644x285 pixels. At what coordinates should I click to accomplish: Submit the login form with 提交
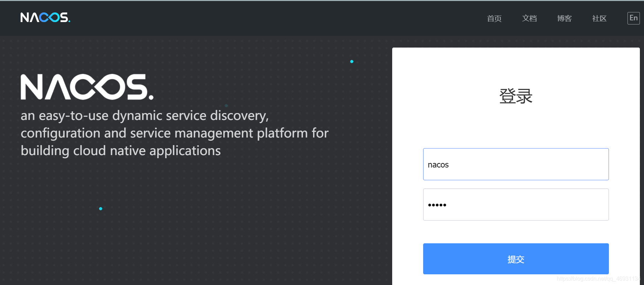point(516,259)
